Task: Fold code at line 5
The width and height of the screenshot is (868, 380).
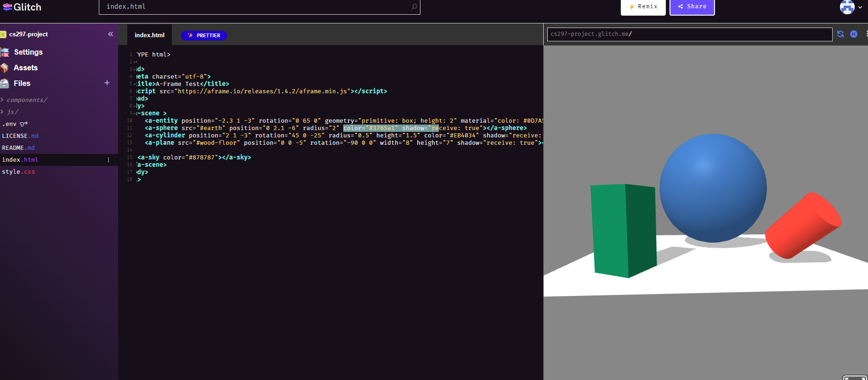Action: tap(135, 84)
